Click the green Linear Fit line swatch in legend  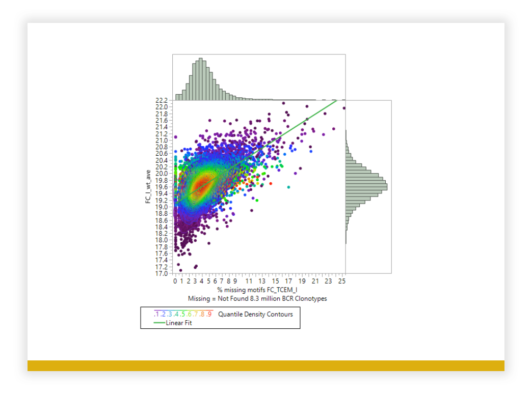pos(159,323)
